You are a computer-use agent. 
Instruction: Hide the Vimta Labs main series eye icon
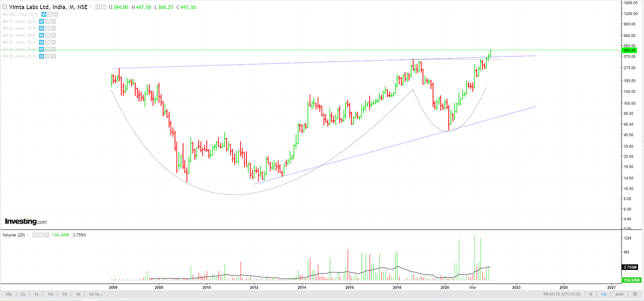tap(98, 7)
